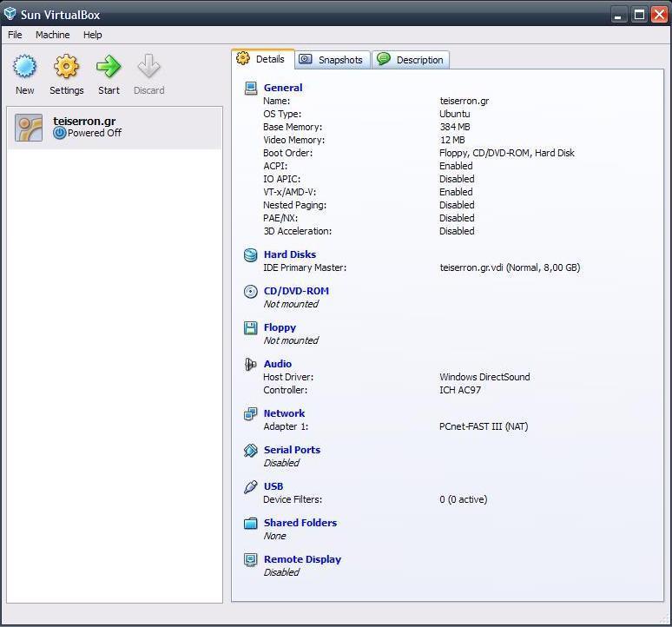The height and width of the screenshot is (627, 672).
Task: Open Settings via the gear icon
Action: click(67, 66)
